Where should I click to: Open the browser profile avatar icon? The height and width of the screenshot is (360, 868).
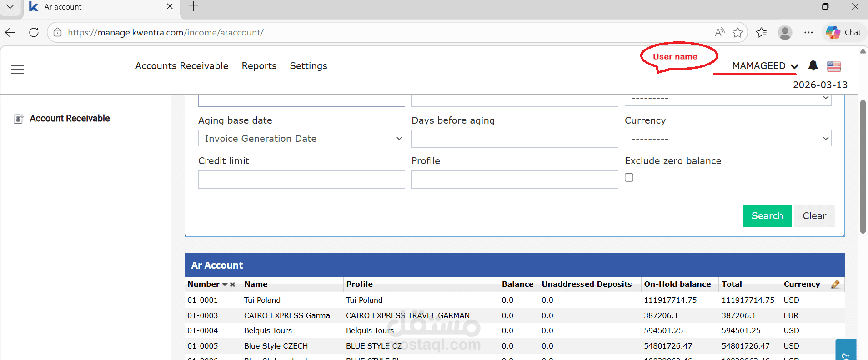pos(785,32)
